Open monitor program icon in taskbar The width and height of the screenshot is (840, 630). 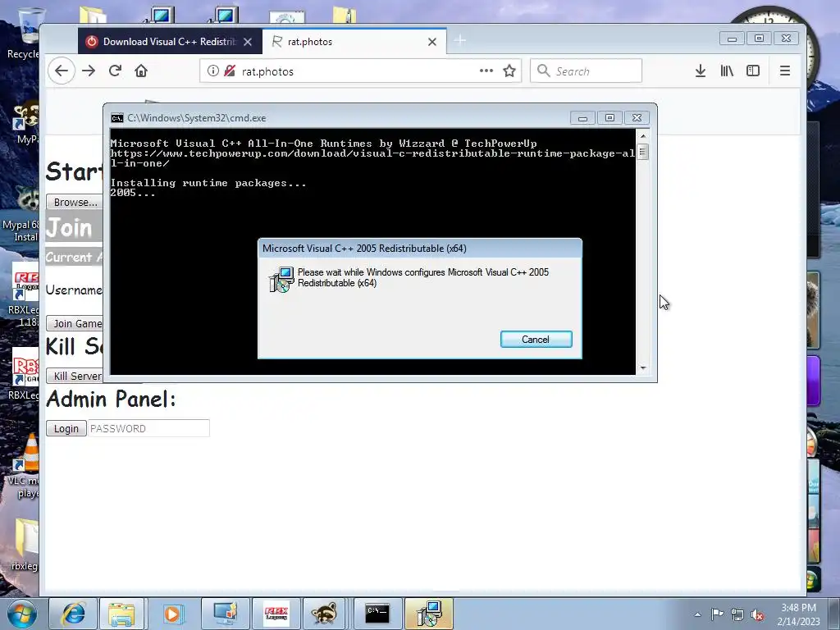pos(225,614)
